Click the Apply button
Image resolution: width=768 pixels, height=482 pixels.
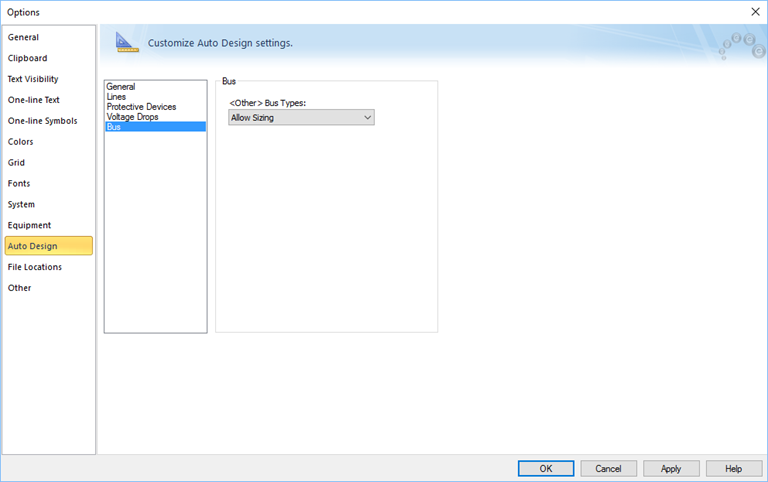[671, 468]
